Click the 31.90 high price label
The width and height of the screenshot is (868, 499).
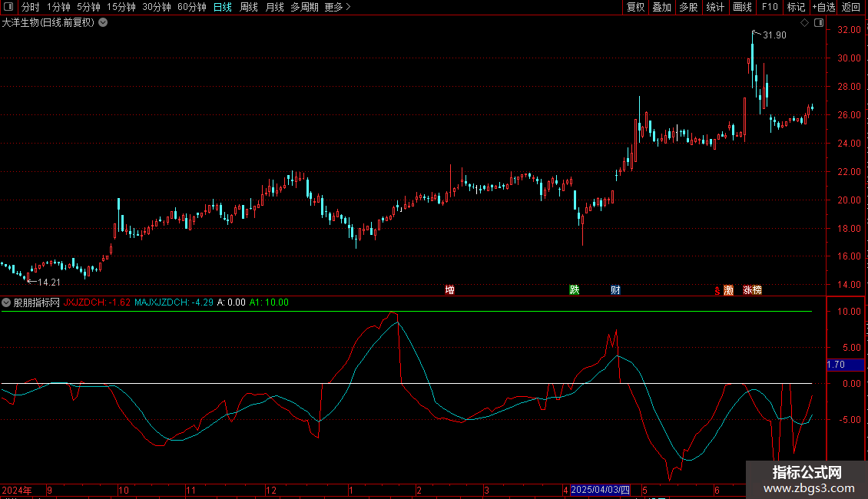tap(774, 35)
